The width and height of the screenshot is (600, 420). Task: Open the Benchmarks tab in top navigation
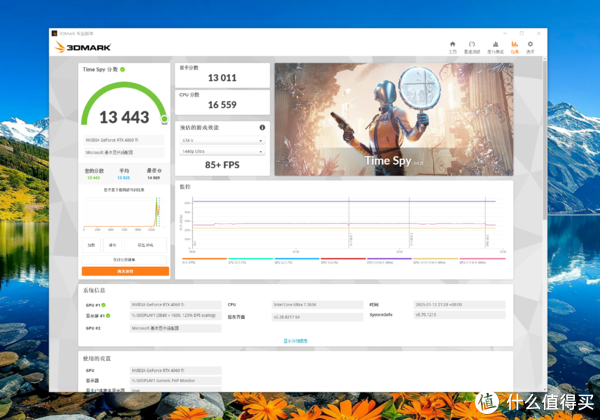(x=473, y=46)
